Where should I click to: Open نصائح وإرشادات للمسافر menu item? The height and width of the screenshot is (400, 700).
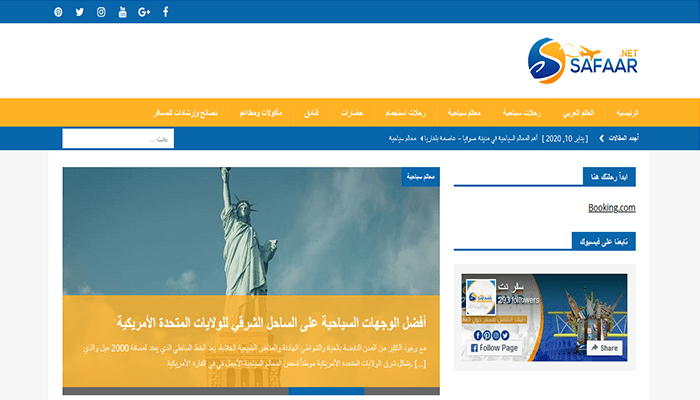(186, 113)
